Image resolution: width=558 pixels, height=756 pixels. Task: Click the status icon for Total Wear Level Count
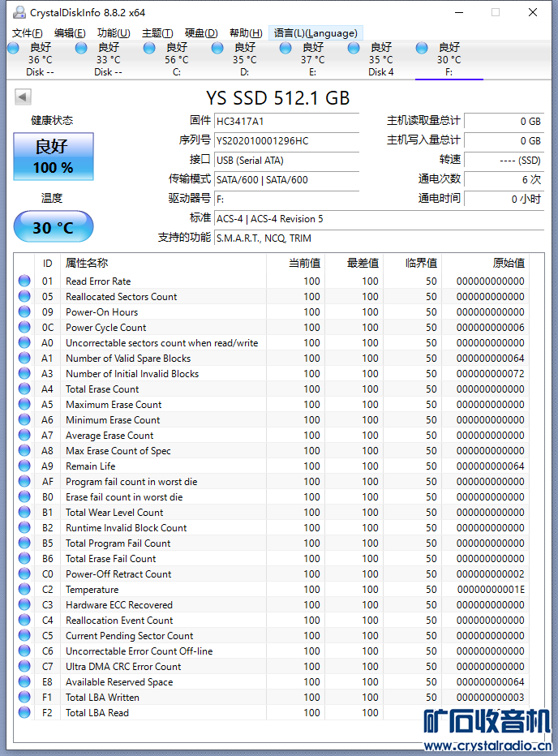[24, 512]
